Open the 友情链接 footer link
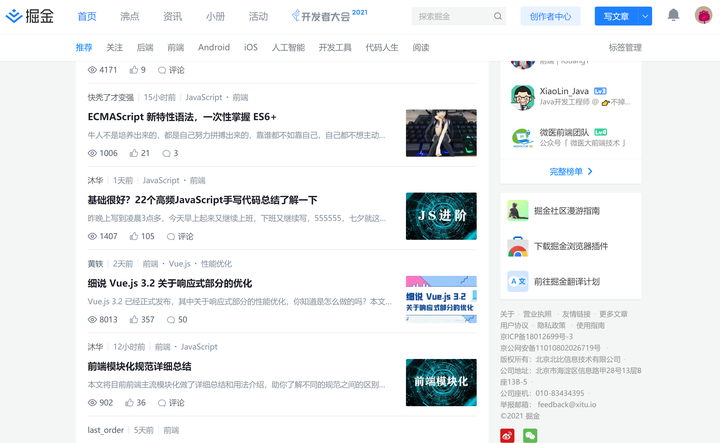The height and width of the screenshot is (443, 720). tap(576, 314)
